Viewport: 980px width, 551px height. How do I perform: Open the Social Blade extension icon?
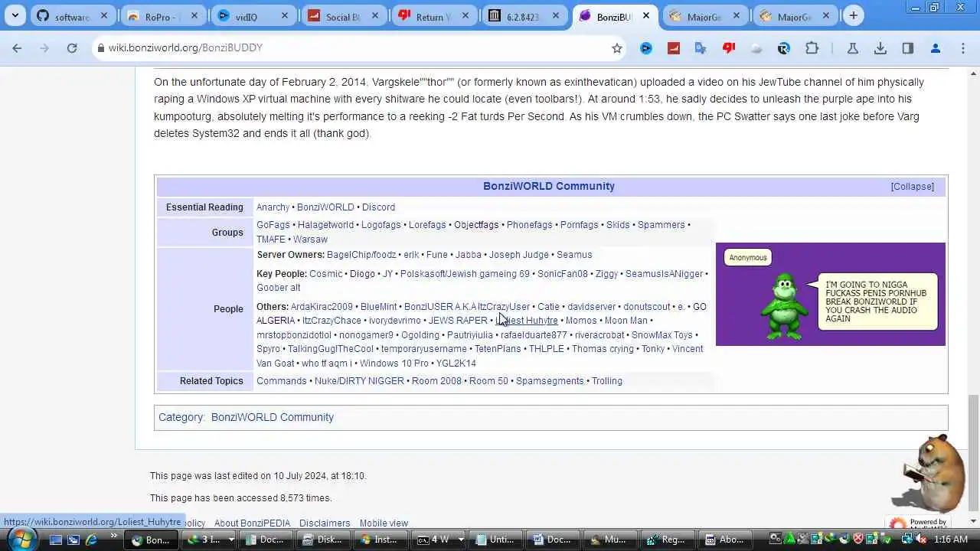(x=674, y=48)
